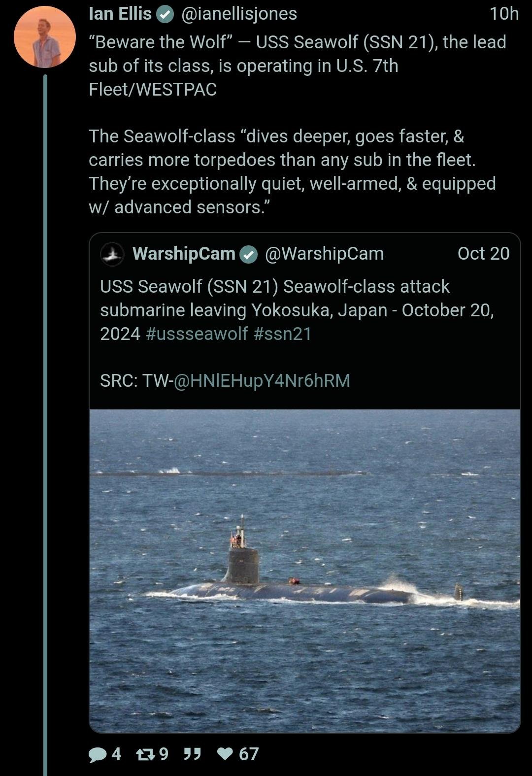
Task: Tap the retweet arrows icon
Action: pyautogui.click(x=144, y=754)
